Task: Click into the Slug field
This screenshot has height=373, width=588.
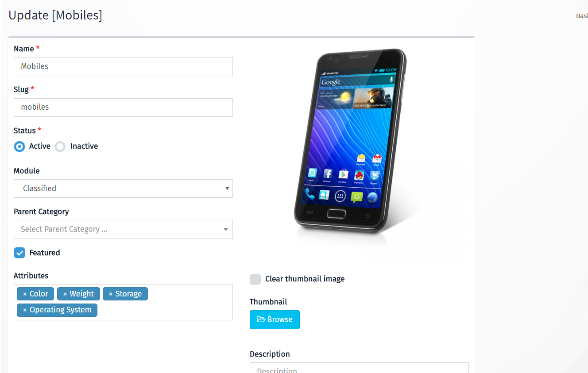Action: click(x=123, y=107)
